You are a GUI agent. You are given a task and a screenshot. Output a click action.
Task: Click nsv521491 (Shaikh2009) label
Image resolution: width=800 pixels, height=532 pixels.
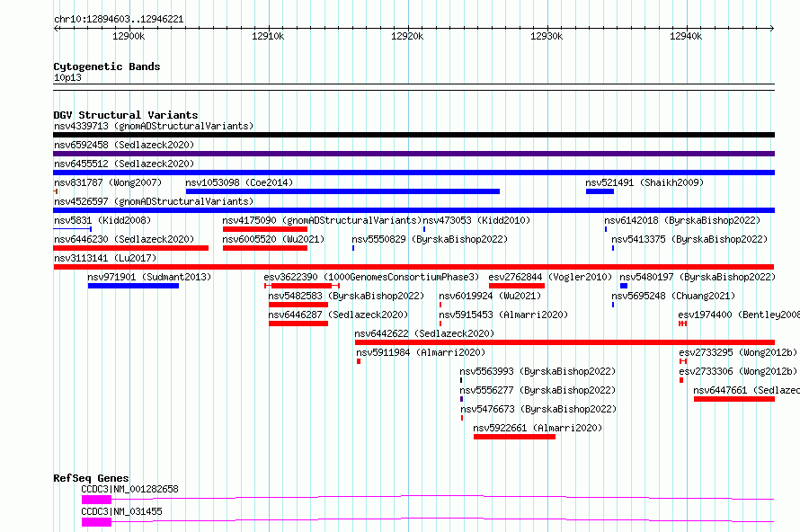pos(644,182)
